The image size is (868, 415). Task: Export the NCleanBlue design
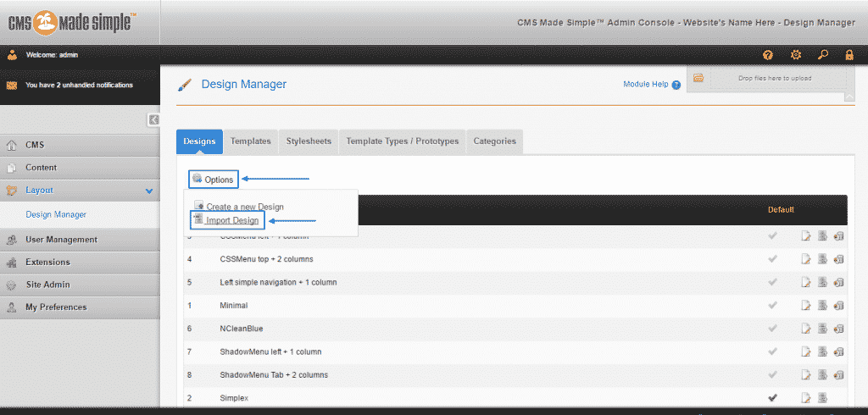click(x=822, y=329)
